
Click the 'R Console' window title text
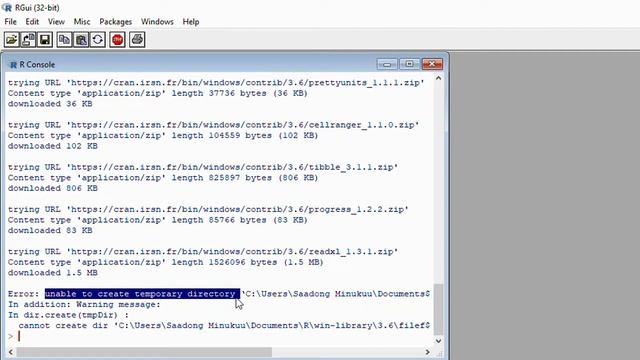point(37,65)
